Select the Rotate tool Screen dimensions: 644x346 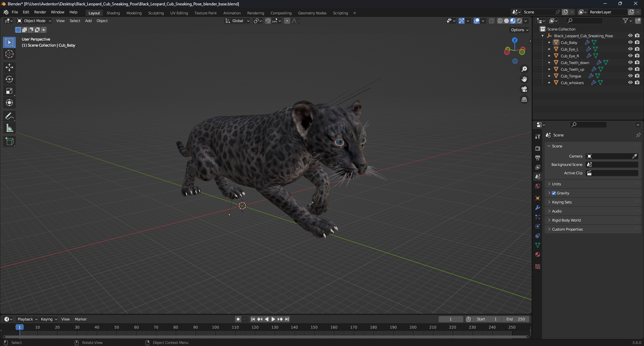click(9, 79)
